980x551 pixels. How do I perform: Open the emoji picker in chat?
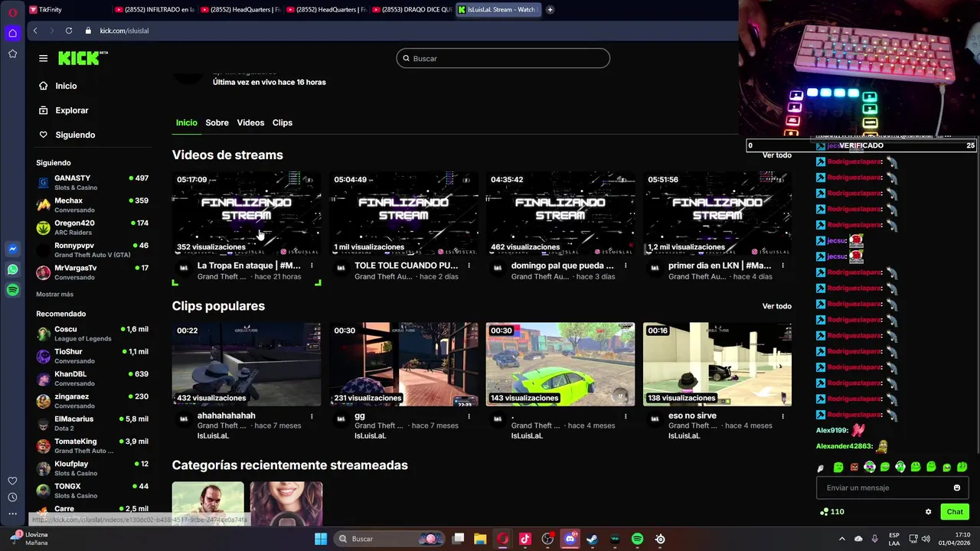click(956, 487)
